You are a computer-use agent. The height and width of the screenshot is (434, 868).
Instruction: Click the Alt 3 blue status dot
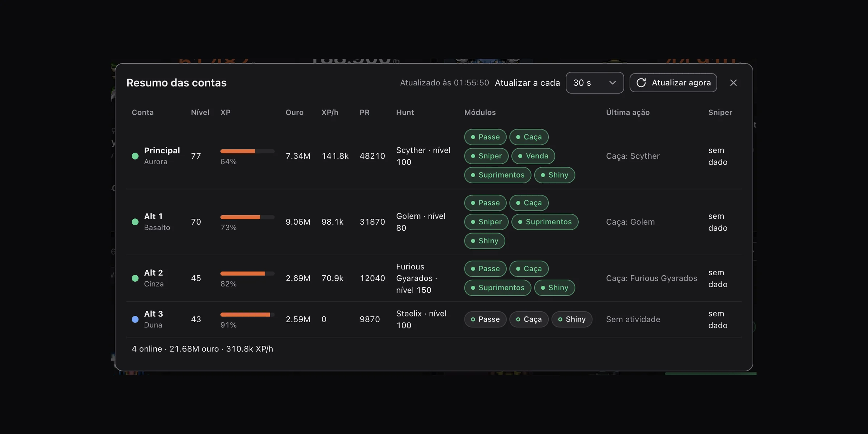135,319
